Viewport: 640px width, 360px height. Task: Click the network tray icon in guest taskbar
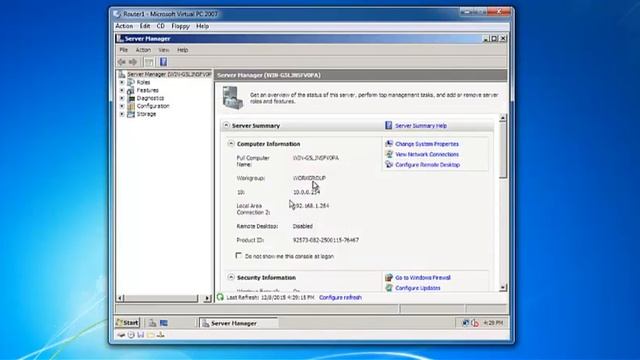coord(465,323)
